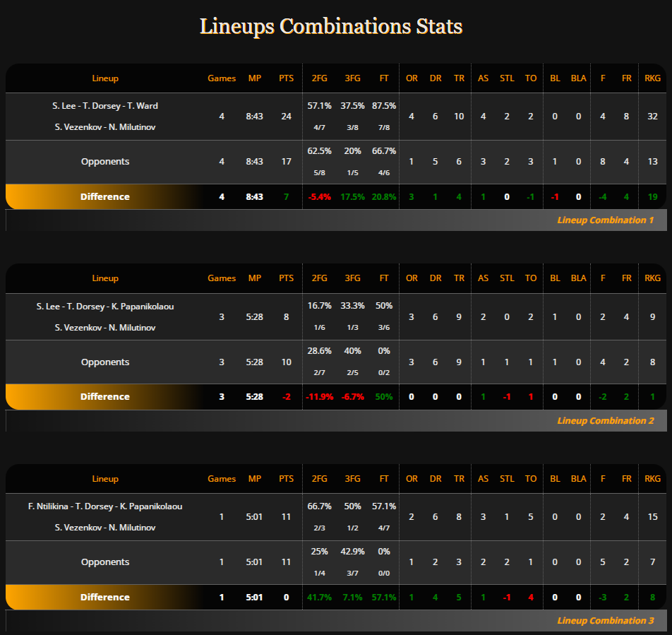The width and height of the screenshot is (672, 635).
Task: Click the 'Lineup Combination 1' label
Action: point(605,220)
